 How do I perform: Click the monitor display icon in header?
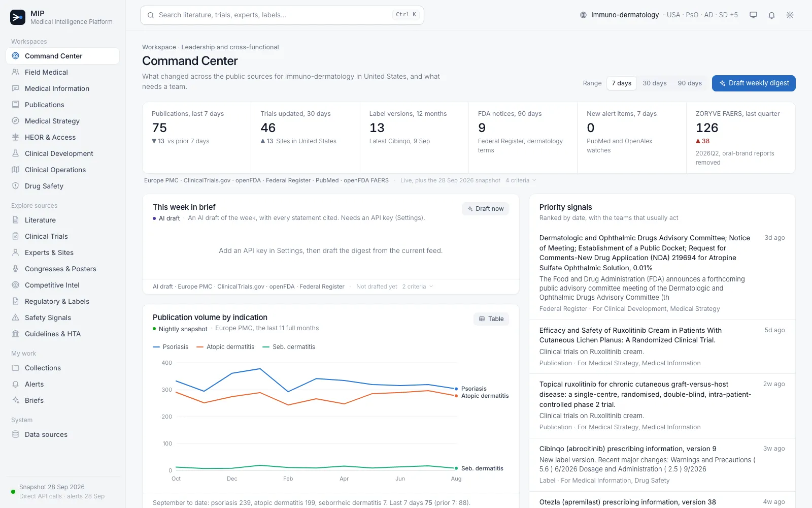pos(753,15)
